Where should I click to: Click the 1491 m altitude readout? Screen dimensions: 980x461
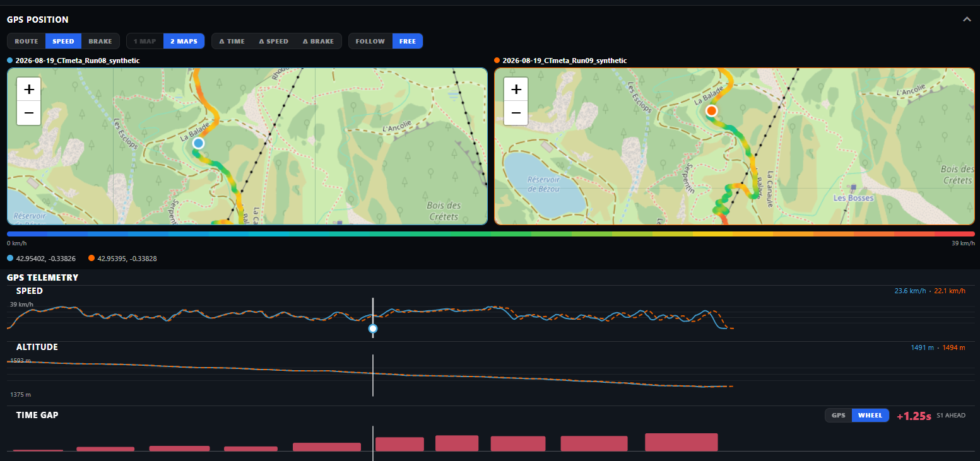[x=922, y=347]
